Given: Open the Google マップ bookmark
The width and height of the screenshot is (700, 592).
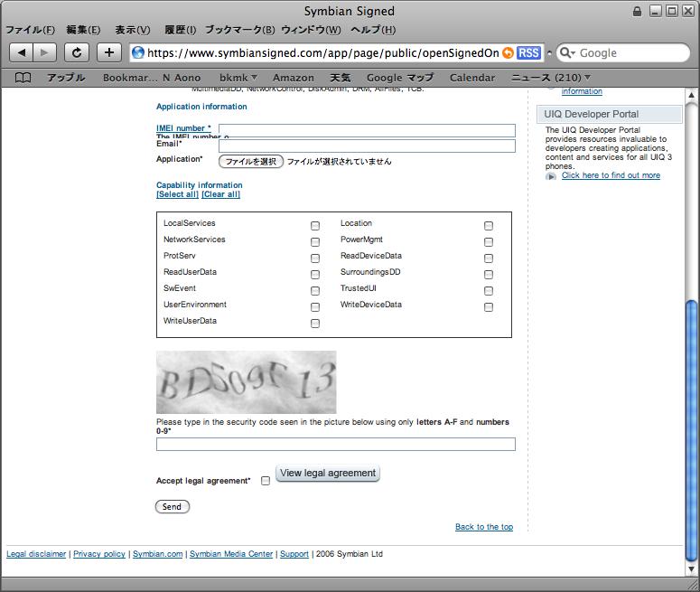Looking at the screenshot, I should point(400,78).
